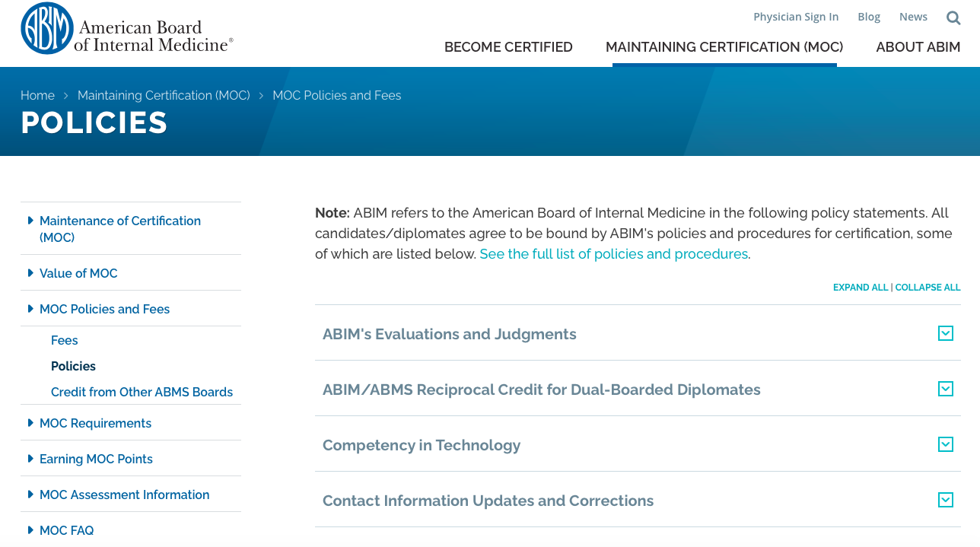Go to Home in breadcrumb
The width and height of the screenshot is (980, 547).
37,95
